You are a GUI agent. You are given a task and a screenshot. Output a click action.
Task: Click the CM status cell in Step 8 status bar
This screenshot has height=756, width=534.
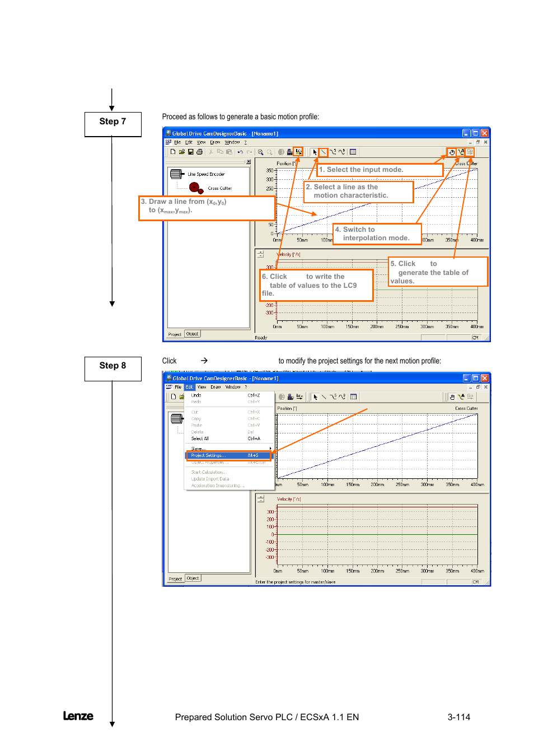point(476,582)
